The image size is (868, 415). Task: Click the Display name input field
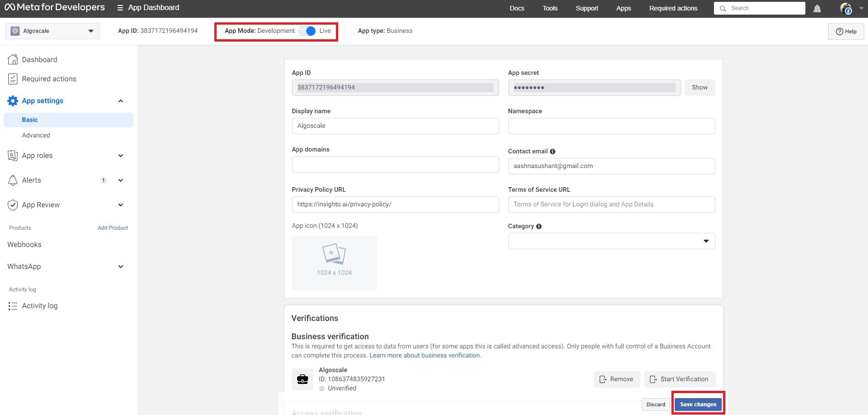click(x=395, y=126)
